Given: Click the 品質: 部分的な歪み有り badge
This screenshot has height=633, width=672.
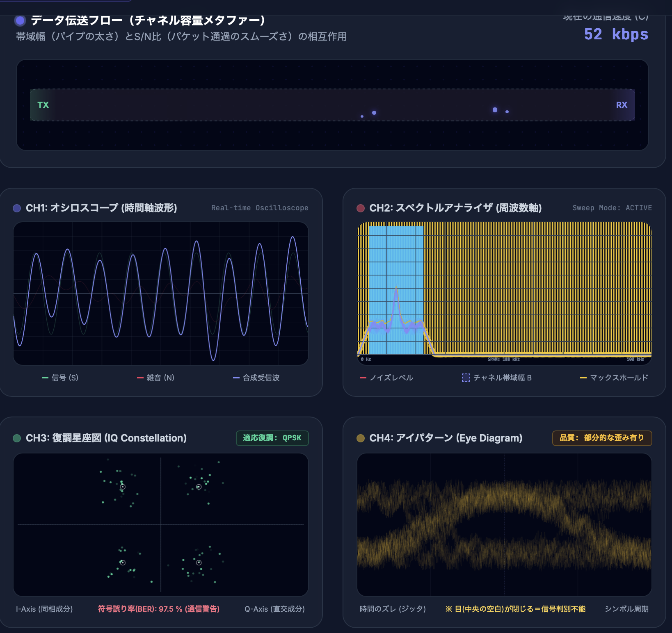Looking at the screenshot, I should pyautogui.click(x=602, y=438).
